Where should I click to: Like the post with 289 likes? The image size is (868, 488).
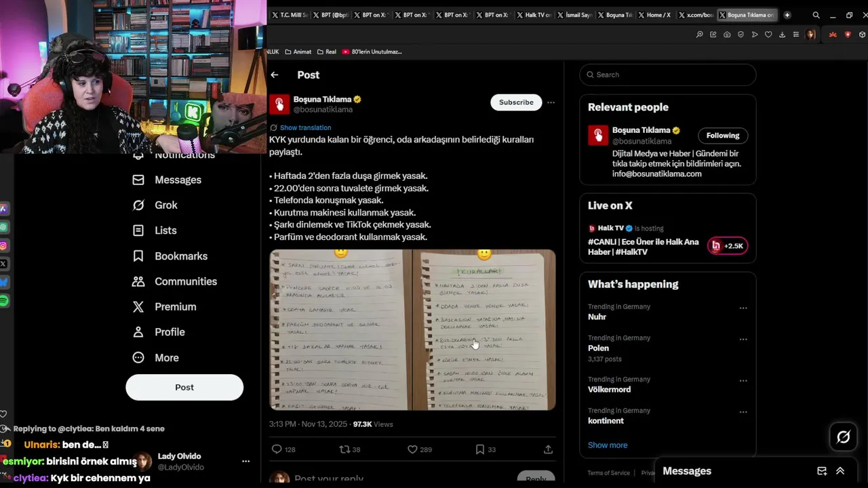pyautogui.click(x=412, y=449)
